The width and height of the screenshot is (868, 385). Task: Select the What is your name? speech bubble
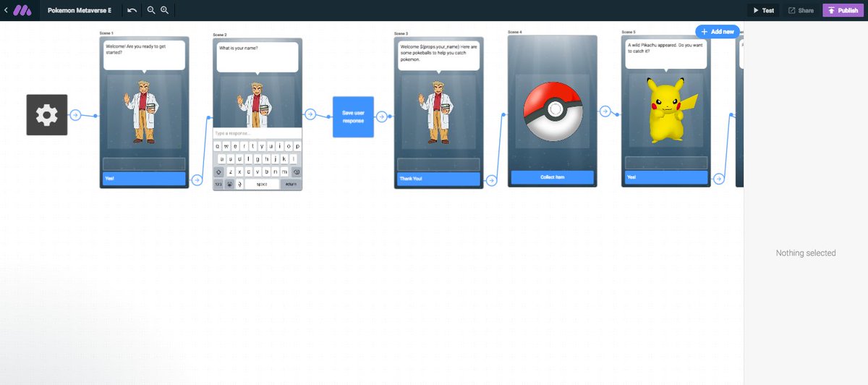pos(257,57)
